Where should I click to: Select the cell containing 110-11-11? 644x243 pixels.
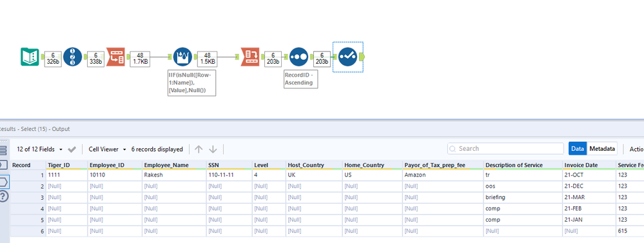point(229,175)
